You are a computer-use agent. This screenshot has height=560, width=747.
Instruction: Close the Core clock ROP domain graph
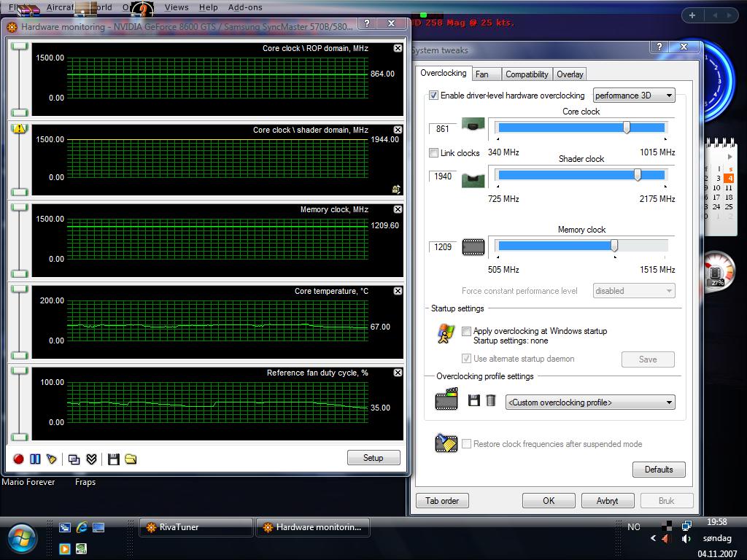(398, 48)
